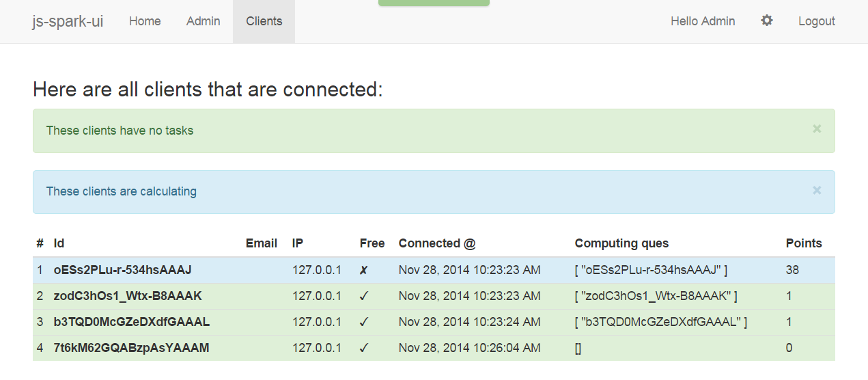This screenshot has width=868, height=380.
Task: Select client row oESs2PLu-r-534hsAAAJ
Action: 434,271
